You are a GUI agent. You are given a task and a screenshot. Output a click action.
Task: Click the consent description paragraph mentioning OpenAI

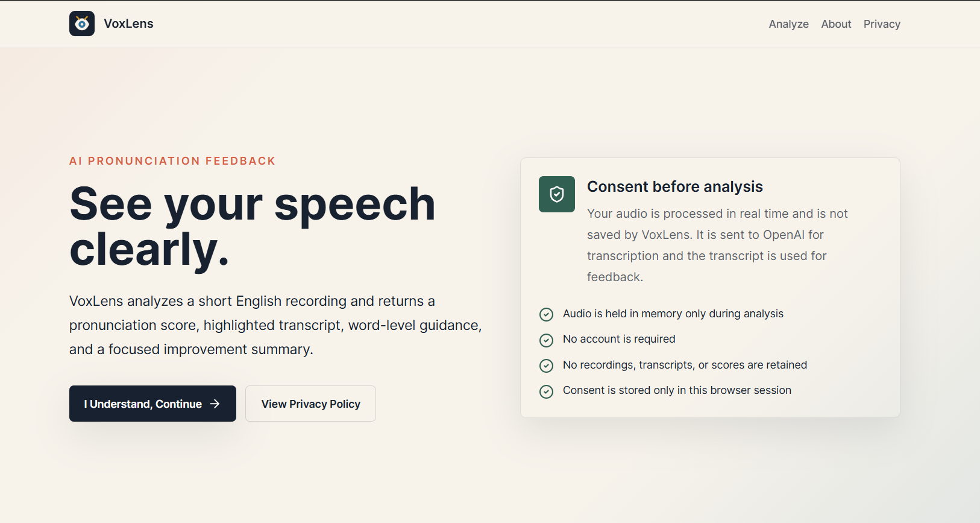click(x=717, y=245)
